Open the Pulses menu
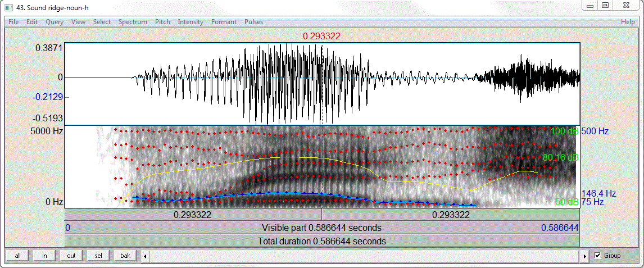Viewport: 644px width, 268px height. pos(253,22)
